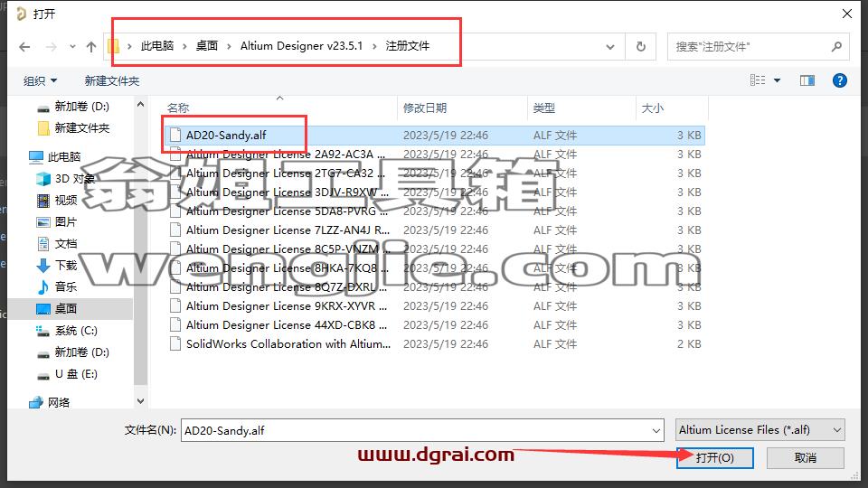Open the 组织 menu
Image resolution: width=868 pixels, height=488 pixels.
[x=40, y=80]
